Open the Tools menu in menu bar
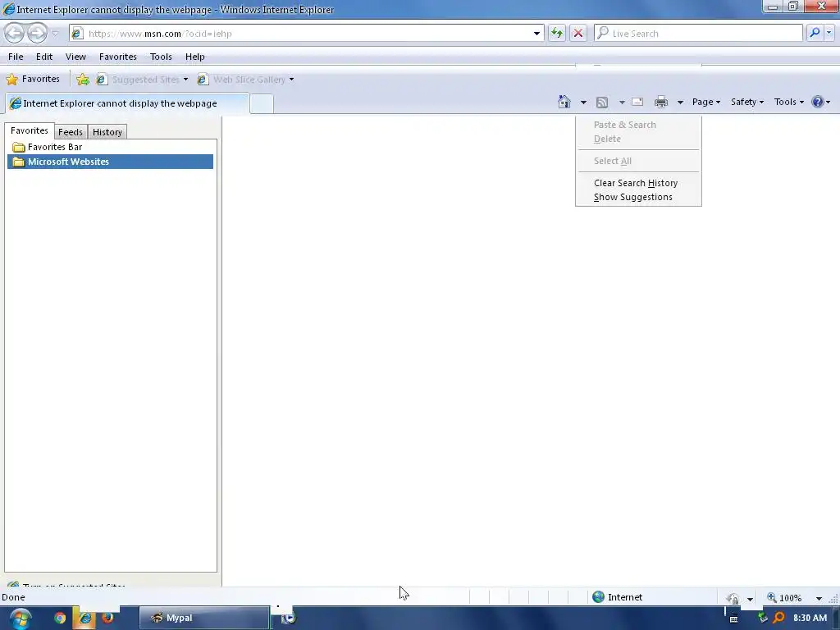840x630 pixels. point(161,57)
